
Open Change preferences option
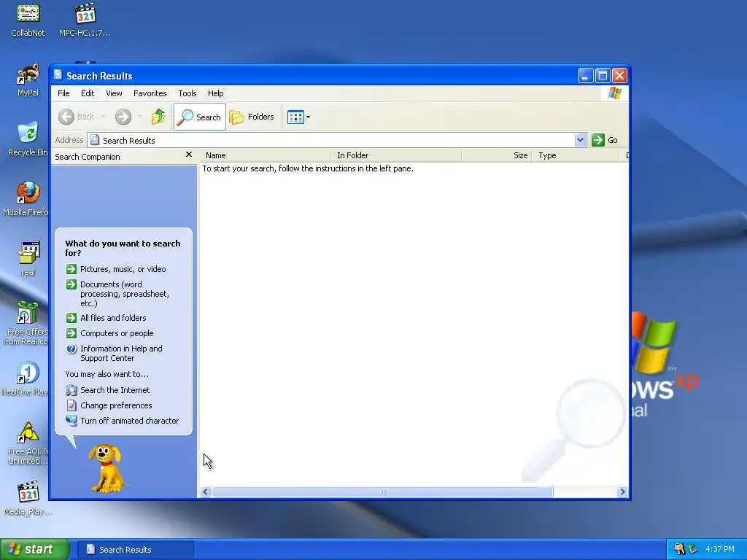(116, 405)
